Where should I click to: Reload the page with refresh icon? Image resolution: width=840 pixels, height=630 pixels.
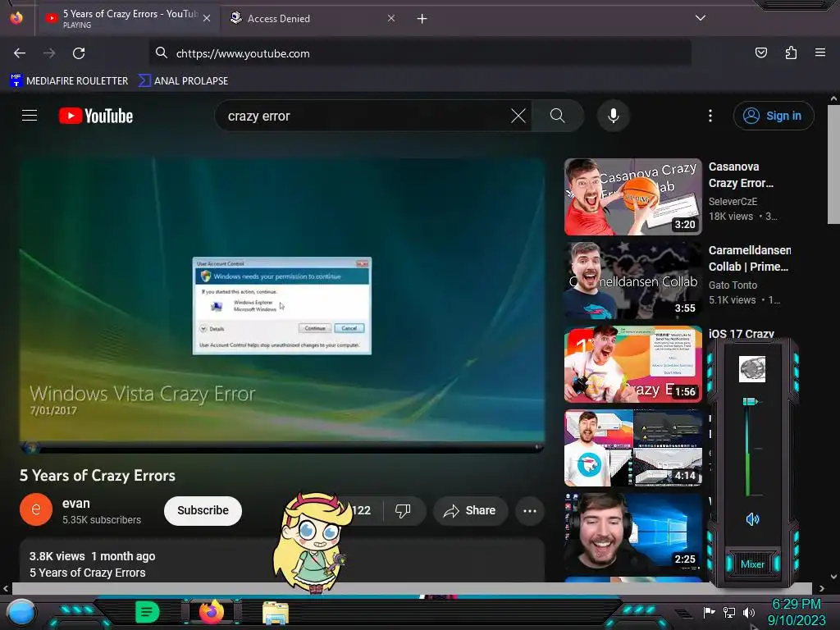[79, 53]
